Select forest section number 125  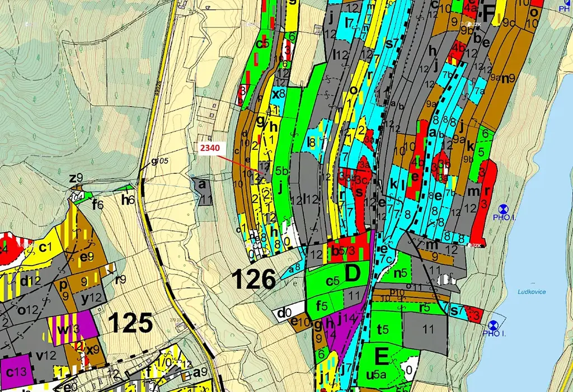pyautogui.click(x=130, y=323)
